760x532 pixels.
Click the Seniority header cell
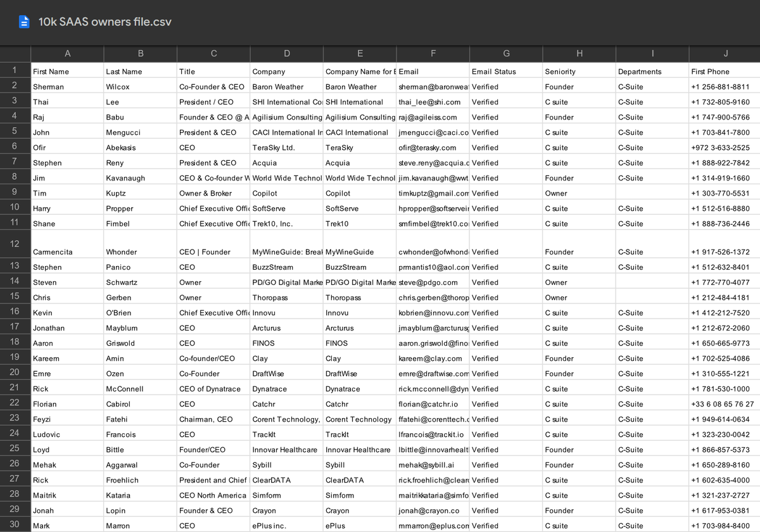point(579,71)
